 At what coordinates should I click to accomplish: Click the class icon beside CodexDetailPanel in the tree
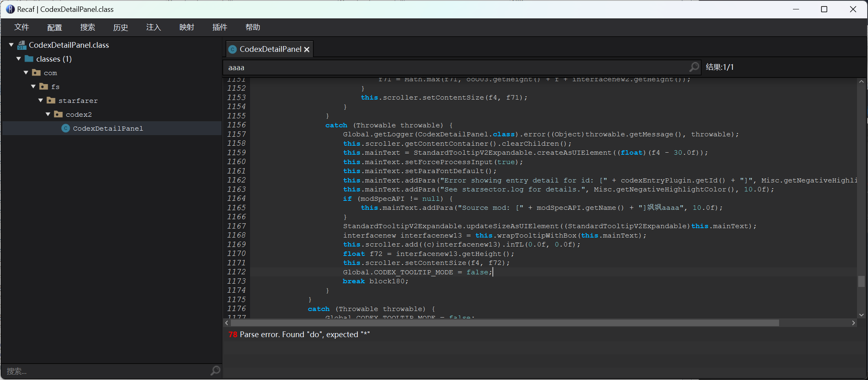click(x=65, y=128)
